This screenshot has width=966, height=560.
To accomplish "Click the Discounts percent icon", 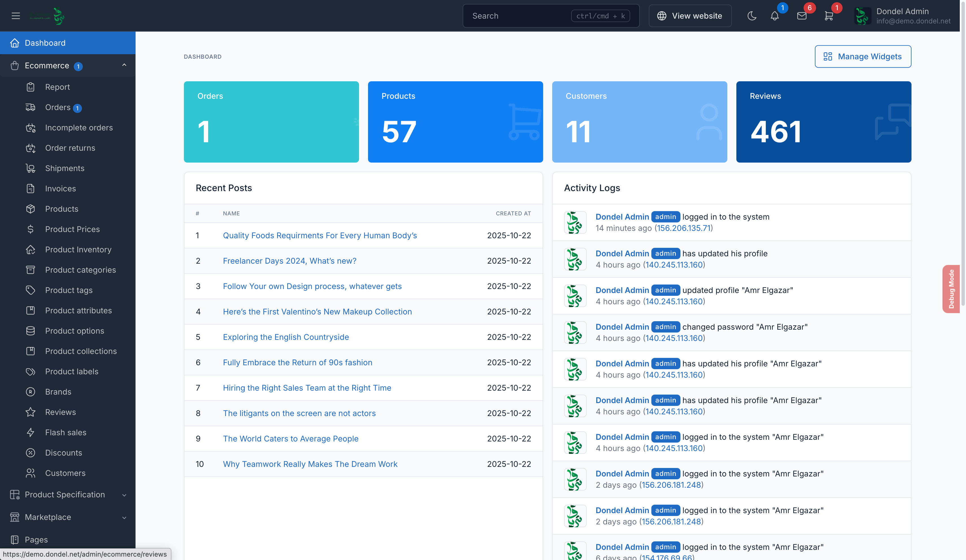I will 31,453.
